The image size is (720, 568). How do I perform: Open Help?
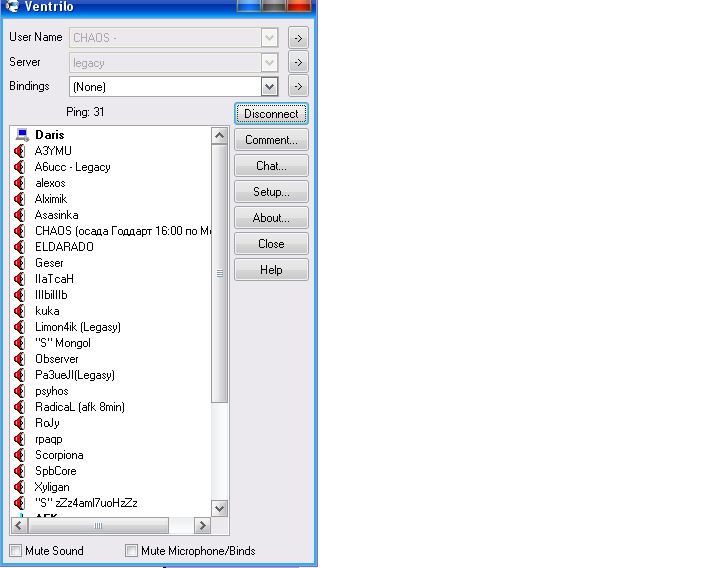click(271, 270)
